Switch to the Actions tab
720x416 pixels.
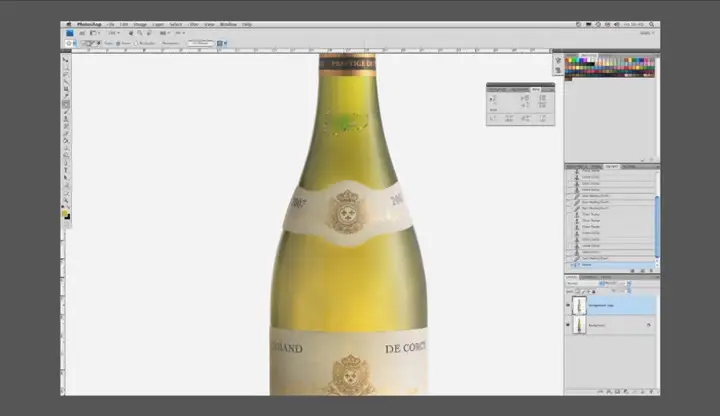(x=630, y=166)
